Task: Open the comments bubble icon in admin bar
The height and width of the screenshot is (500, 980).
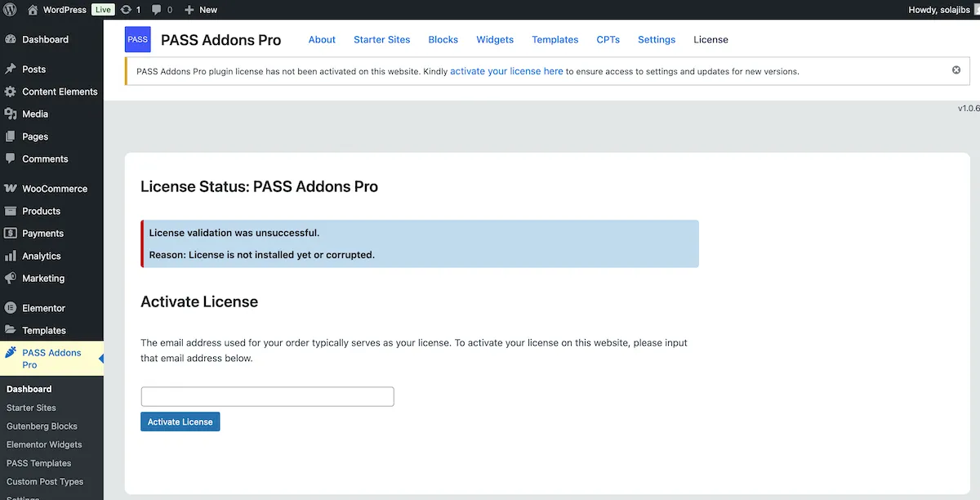Action: [157, 10]
